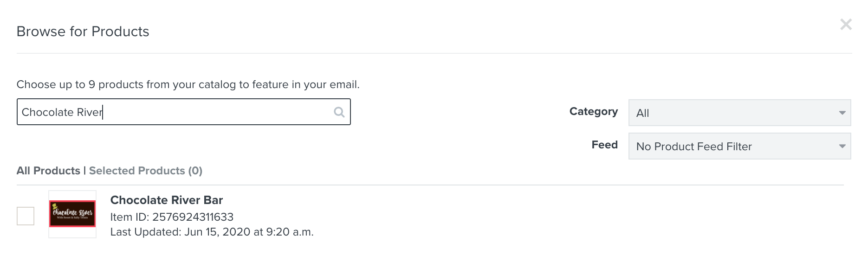Image resolution: width=868 pixels, height=268 pixels.
Task: Switch to Selected Products (0) tab
Action: pos(146,171)
